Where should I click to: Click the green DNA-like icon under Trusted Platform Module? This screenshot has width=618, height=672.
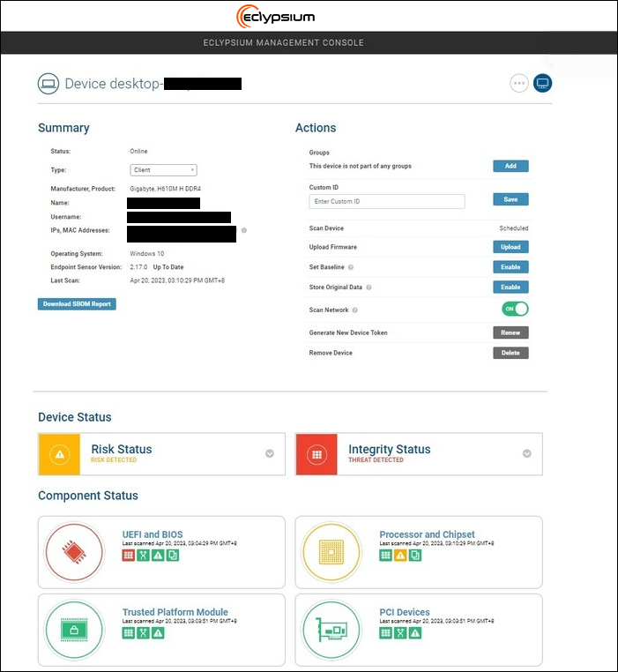(x=143, y=633)
